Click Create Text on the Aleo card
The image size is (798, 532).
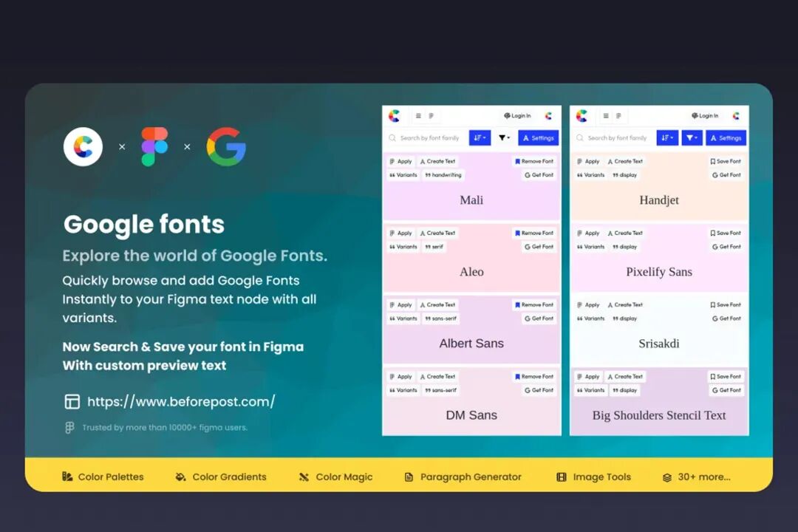coord(437,233)
